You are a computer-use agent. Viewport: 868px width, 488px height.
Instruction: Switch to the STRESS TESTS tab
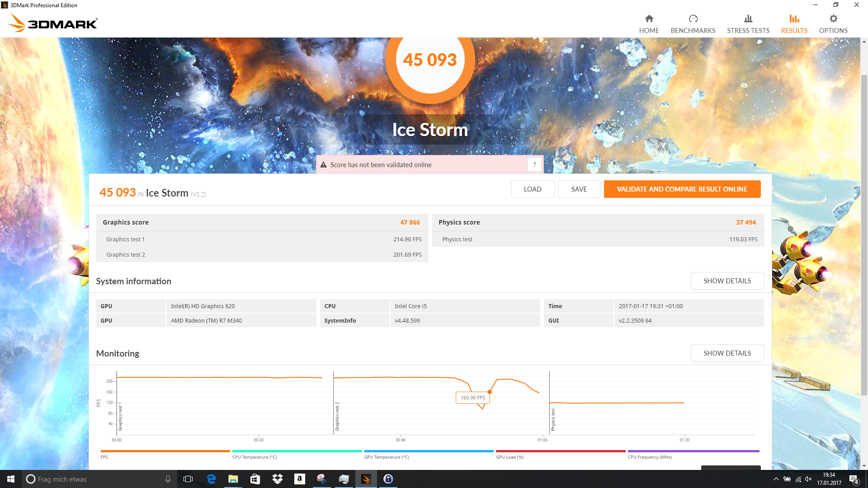pyautogui.click(x=748, y=24)
